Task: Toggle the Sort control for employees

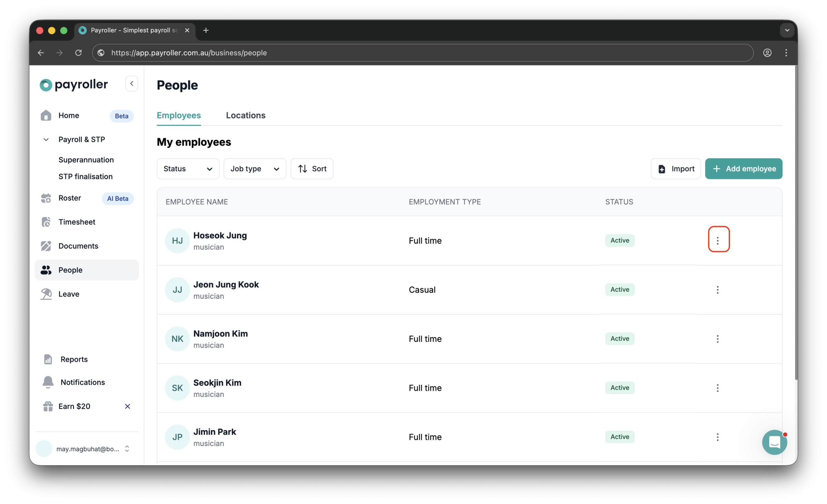Action: pyautogui.click(x=312, y=169)
